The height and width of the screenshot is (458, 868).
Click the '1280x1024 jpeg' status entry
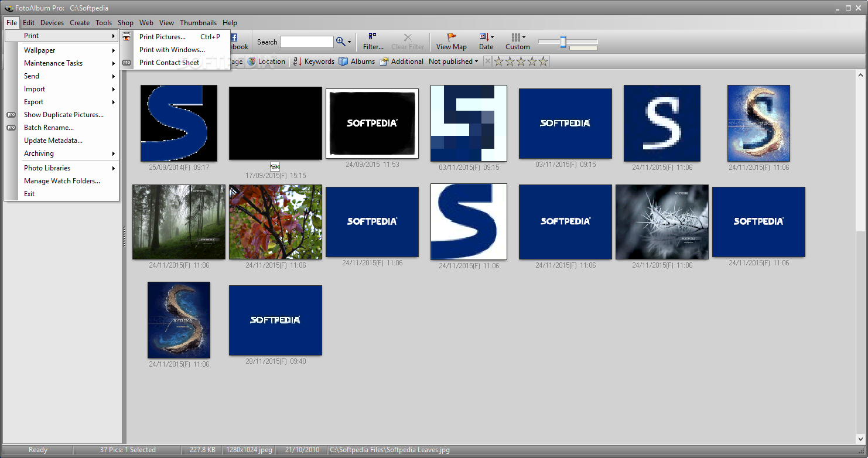click(x=249, y=450)
